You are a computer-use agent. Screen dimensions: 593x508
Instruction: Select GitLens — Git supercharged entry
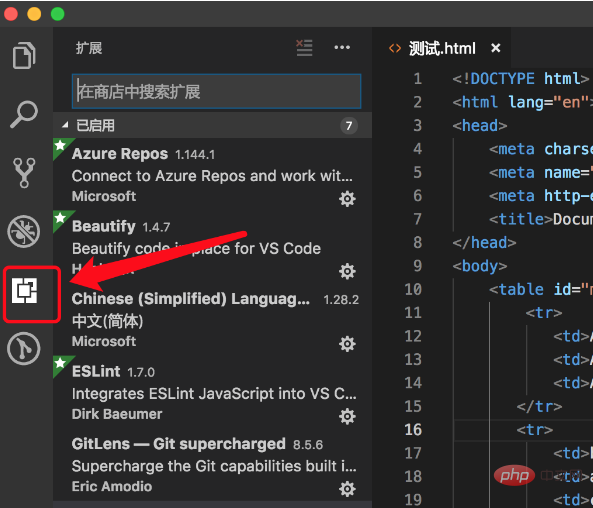coord(213,465)
